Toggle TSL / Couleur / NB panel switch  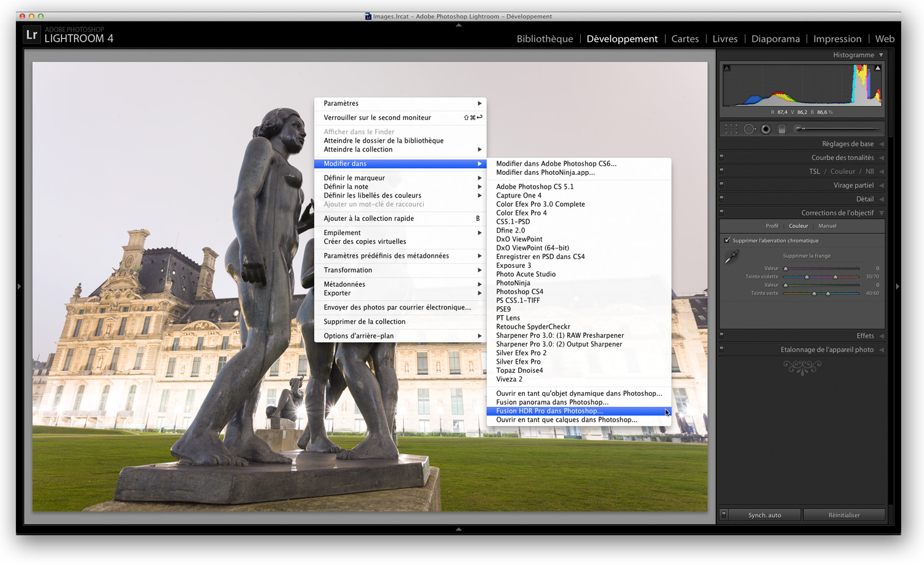[722, 171]
